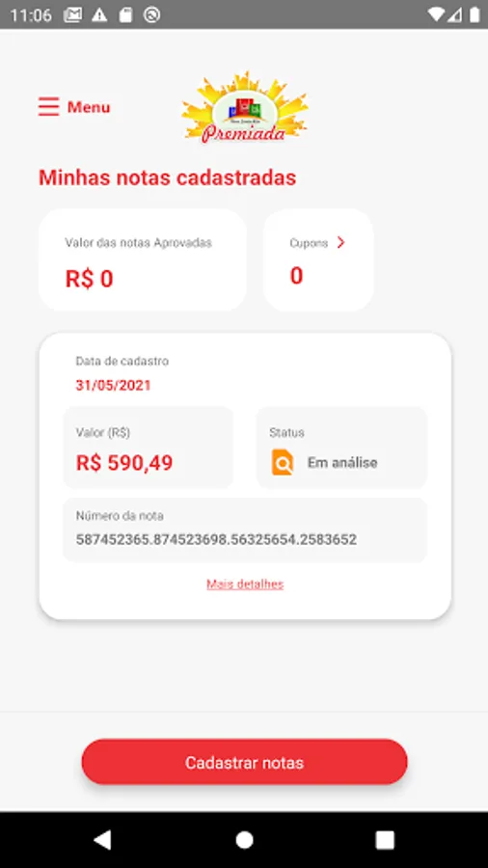
Task: Select the Número da nota field
Action: tap(245, 529)
